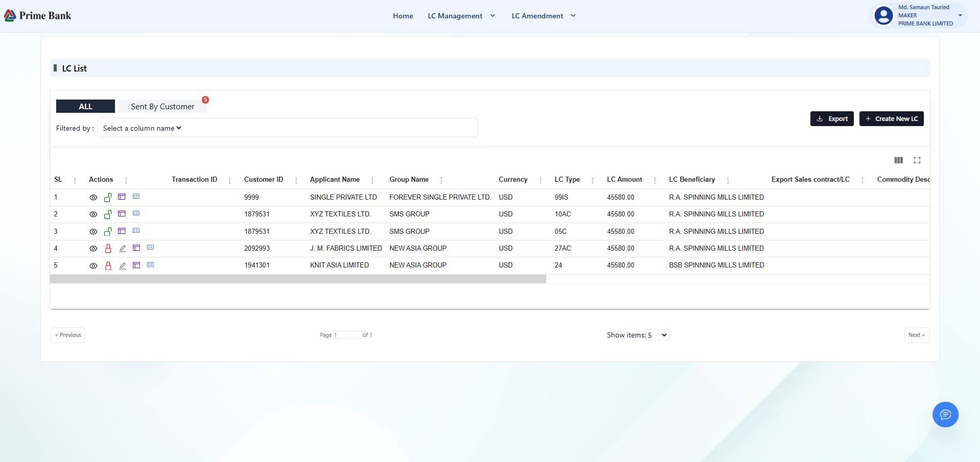
Task: Open blue list-card icon in row 2
Action: tap(136, 213)
